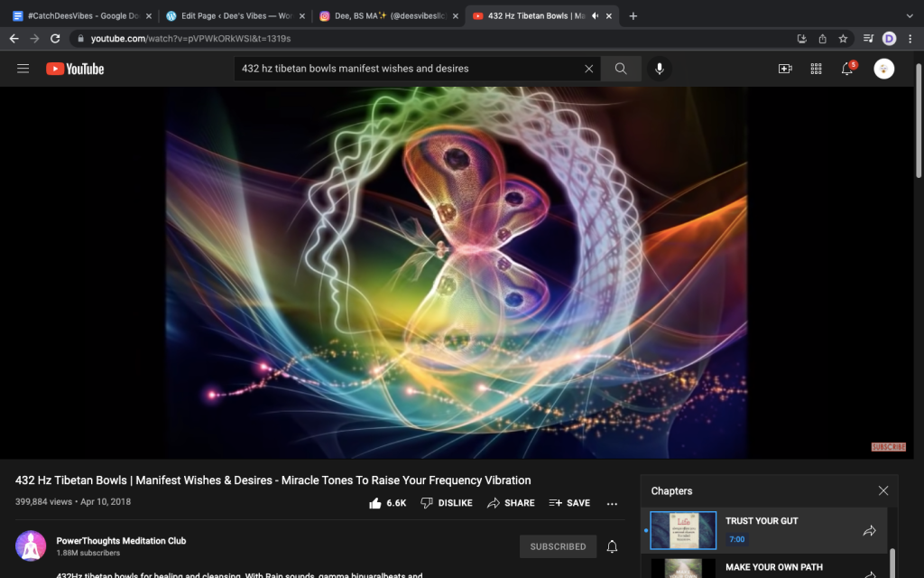Click the search magnifier button
This screenshot has width=924, height=578.
point(621,69)
